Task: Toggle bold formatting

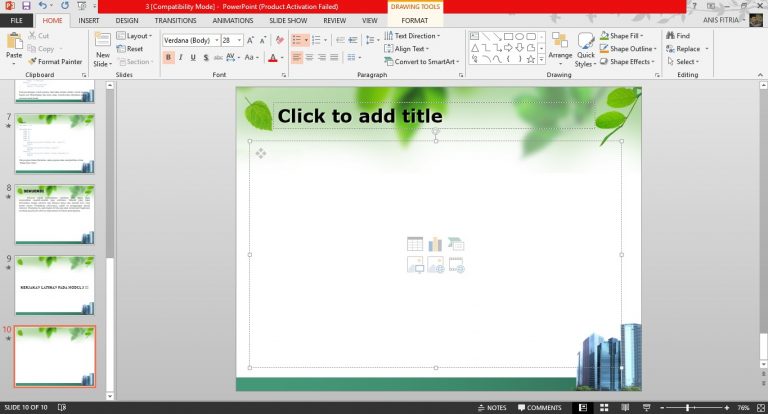Action: [x=168, y=57]
